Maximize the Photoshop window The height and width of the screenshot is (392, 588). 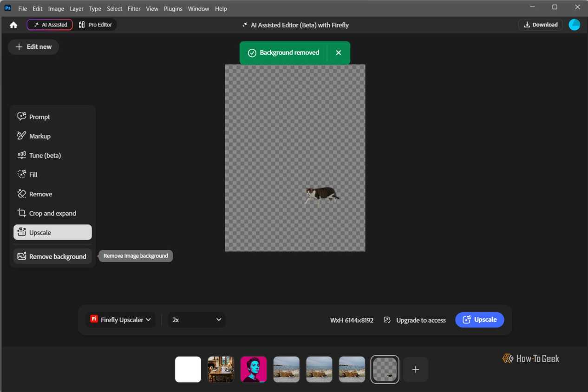[x=555, y=7]
